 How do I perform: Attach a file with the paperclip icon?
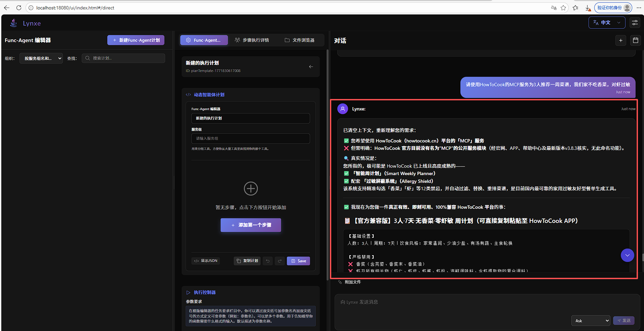tap(340, 282)
